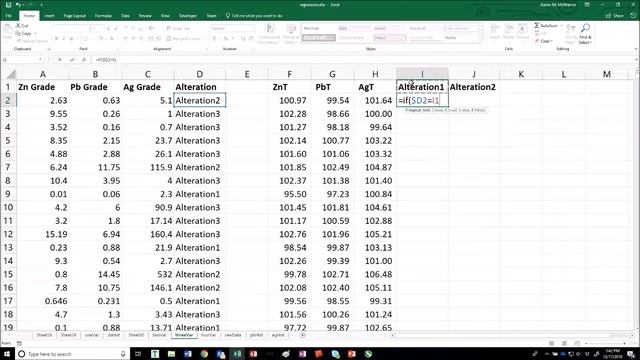This screenshot has height=360, width=640.
Task: Click the cell showing 160.4
Action: click(x=148, y=234)
